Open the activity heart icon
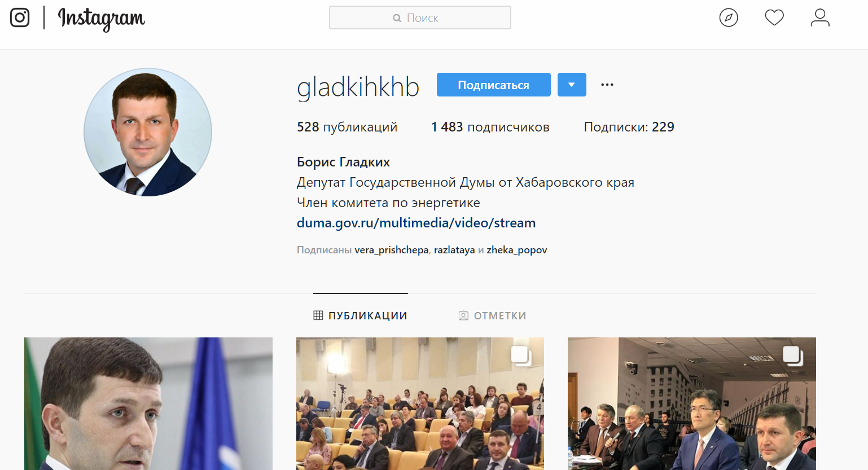The height and width of the screenshot is (470, 868). [x=774, y=17]
